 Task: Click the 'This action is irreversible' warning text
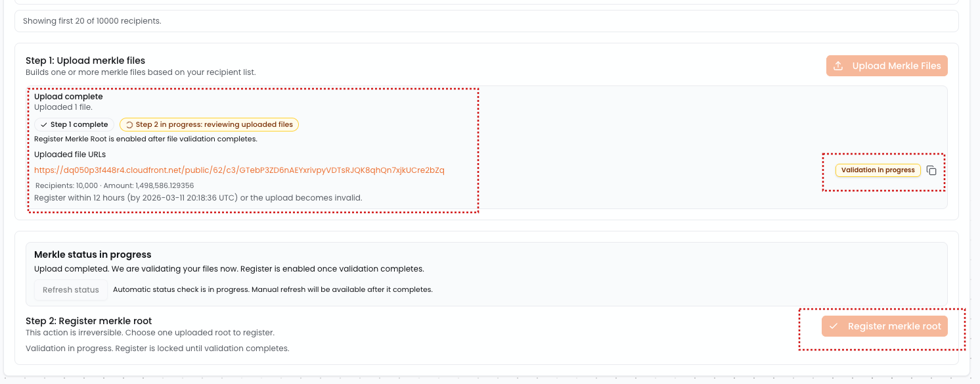(x=150, y=333)
